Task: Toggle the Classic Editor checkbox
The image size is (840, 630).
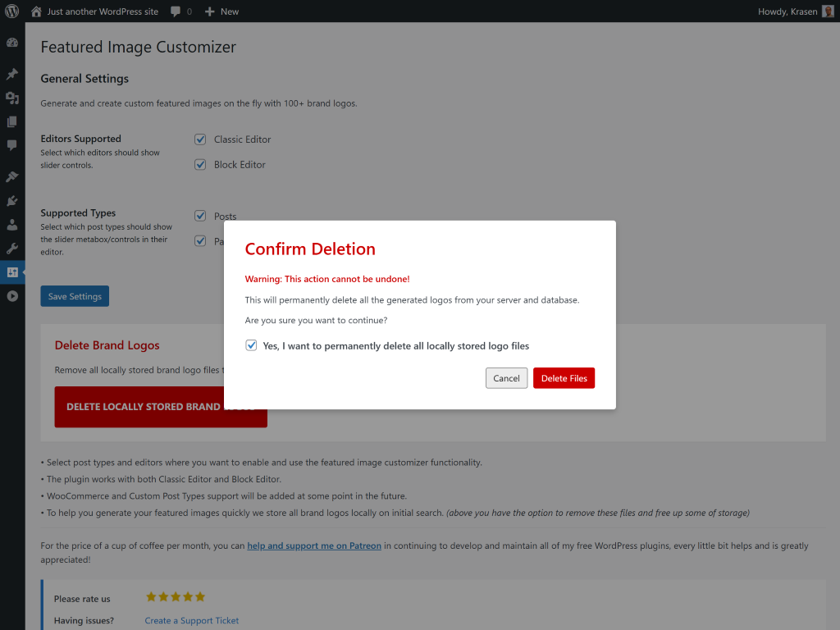Action: point(200,139)
